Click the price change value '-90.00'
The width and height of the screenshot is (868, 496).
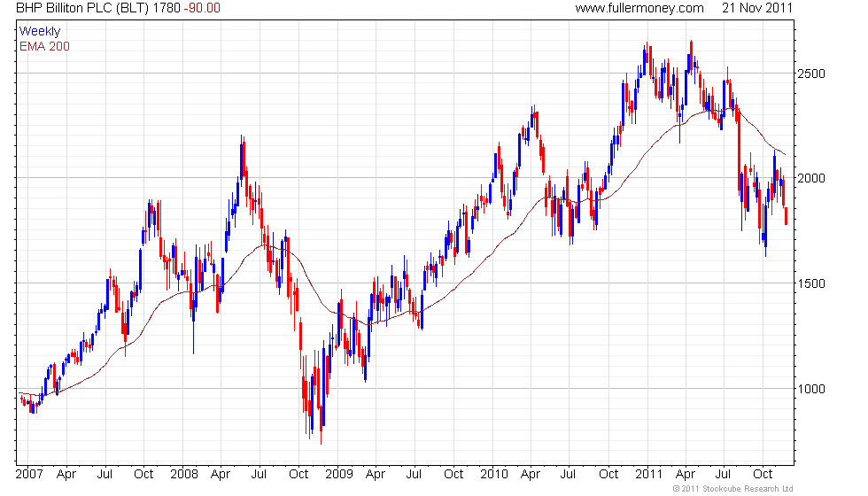202,8
